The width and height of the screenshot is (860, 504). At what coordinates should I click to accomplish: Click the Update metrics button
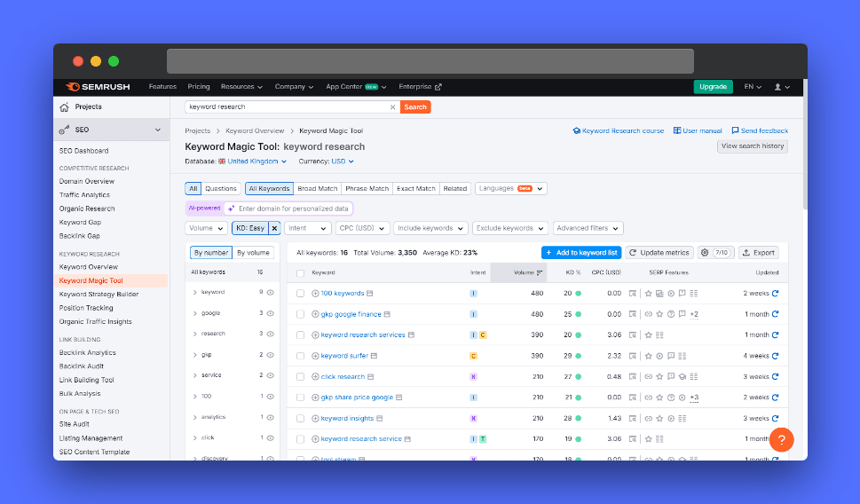(x=659, y=253)
